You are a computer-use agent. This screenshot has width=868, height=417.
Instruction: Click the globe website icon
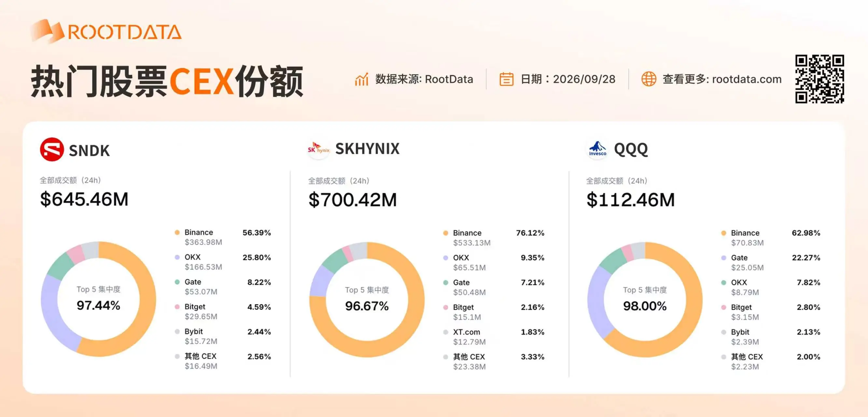[x=649, y=79]
